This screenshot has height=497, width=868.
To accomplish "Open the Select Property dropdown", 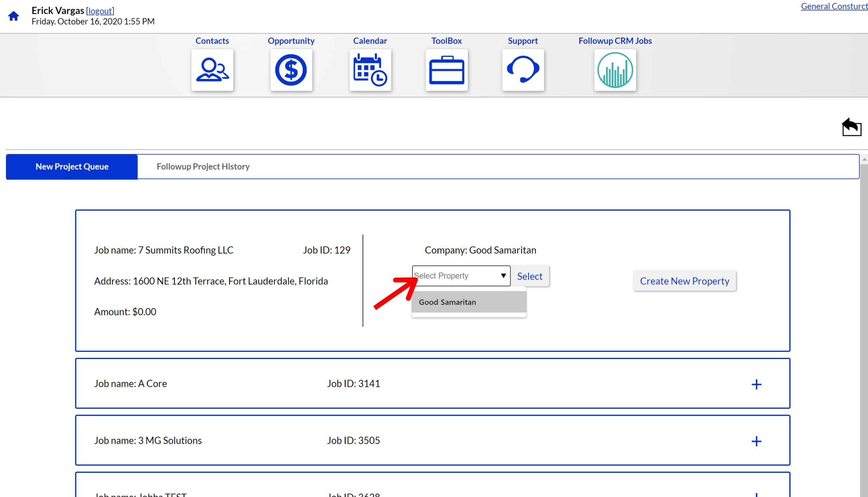I will [x=461, y=276].
